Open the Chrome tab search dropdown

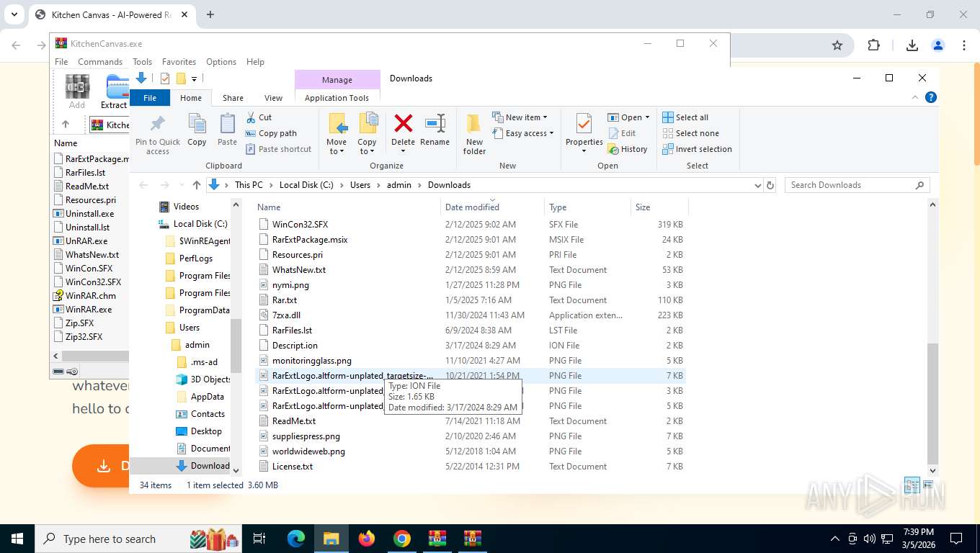tap(14, 14)
